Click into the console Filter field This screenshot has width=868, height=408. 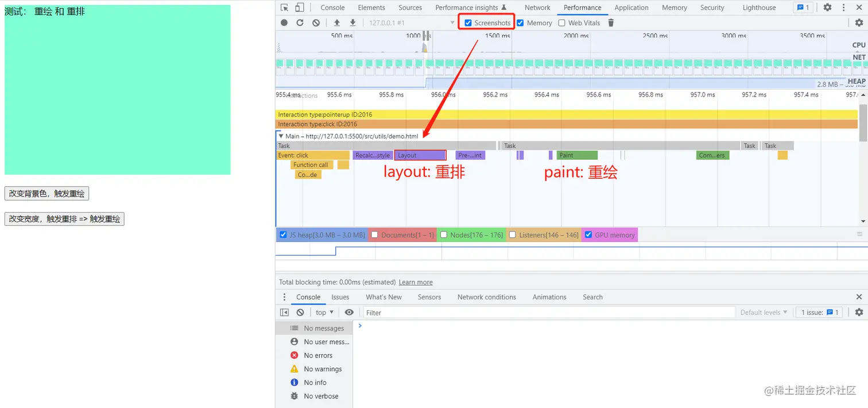(549, 313)
